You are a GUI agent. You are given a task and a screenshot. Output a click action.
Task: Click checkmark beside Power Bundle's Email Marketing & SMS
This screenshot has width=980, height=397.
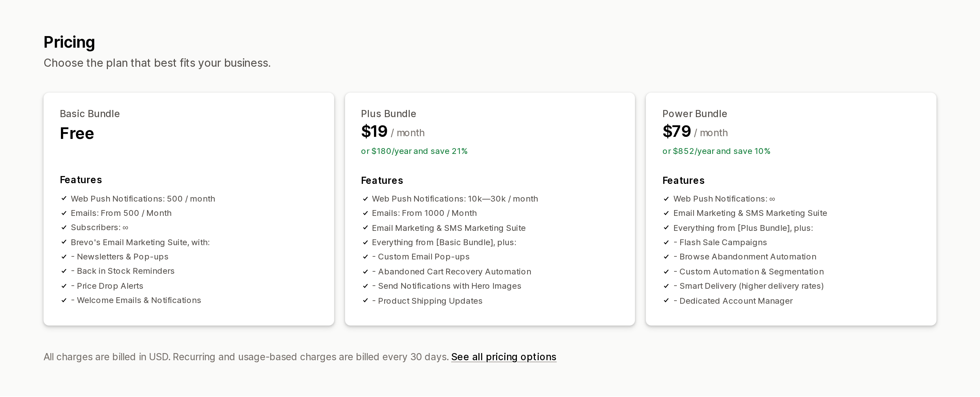(x=666, y=213)
